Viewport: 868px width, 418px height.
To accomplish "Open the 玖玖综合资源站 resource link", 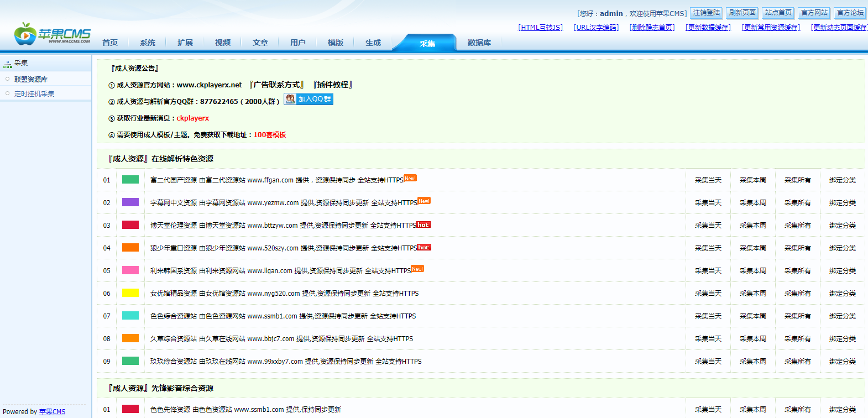I will click(286, 361).
